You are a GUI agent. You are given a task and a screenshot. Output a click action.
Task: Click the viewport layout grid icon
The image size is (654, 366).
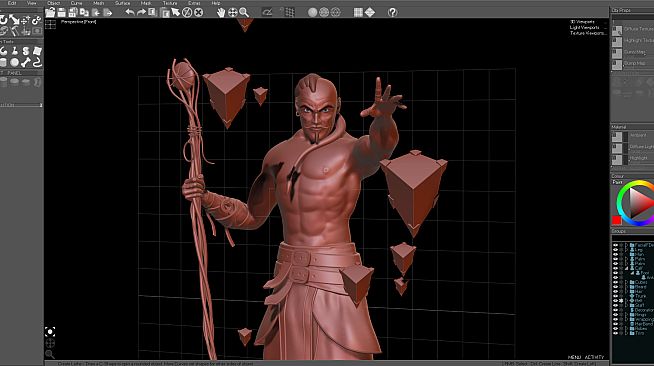pyautogui.click(x=50, y=25)
